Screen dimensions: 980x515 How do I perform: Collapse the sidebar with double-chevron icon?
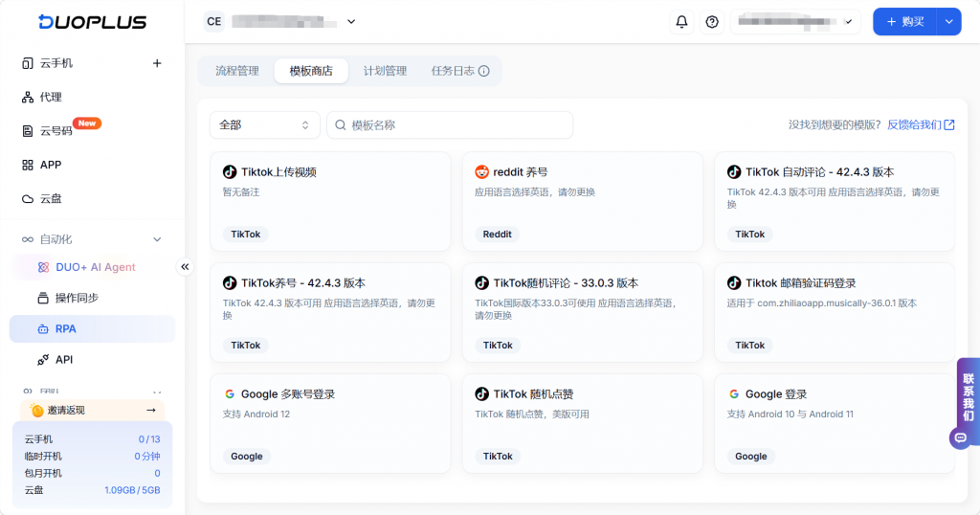click(x=185, y=267)
